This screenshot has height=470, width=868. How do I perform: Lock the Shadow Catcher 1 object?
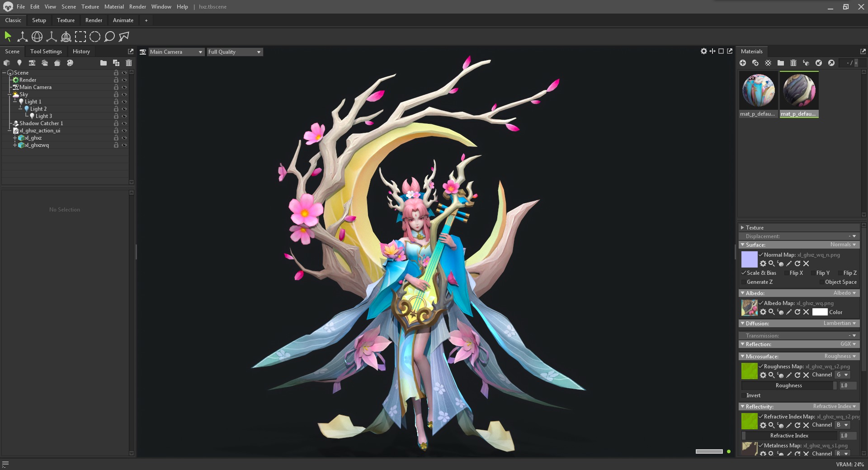tap(116, 123)
